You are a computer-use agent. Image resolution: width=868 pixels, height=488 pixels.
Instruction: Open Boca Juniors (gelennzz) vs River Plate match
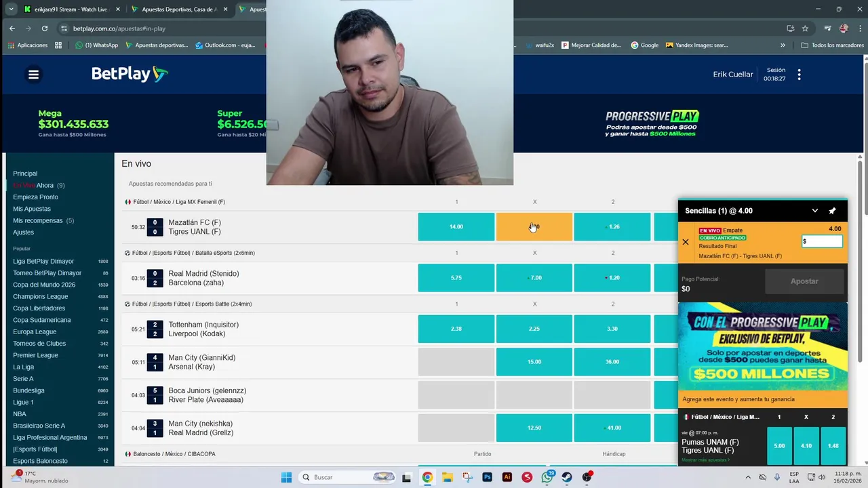(206, 395)
